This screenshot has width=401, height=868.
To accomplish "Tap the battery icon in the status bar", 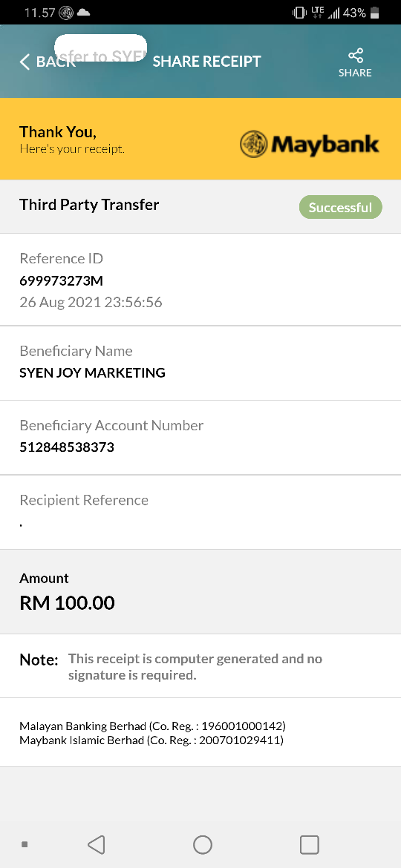I will [375, 13].
